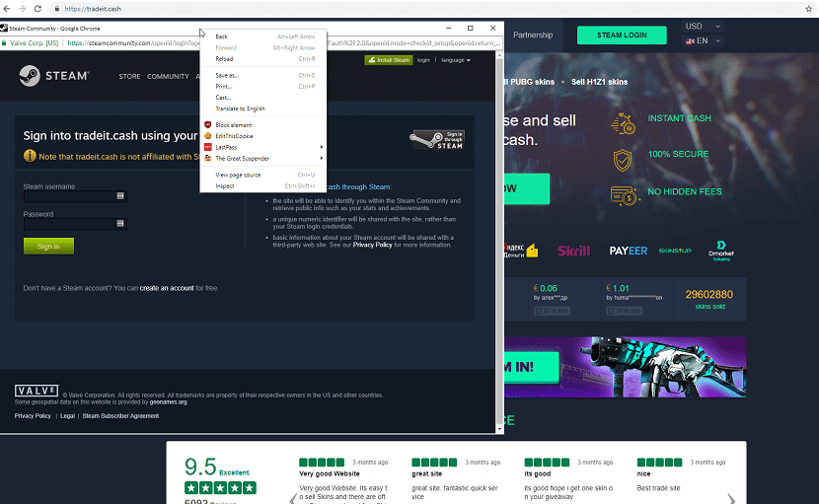Viewport: 819px width, 504px height.
Task: Click the Steam logo in the popup
Action: [x=54, y=76]
